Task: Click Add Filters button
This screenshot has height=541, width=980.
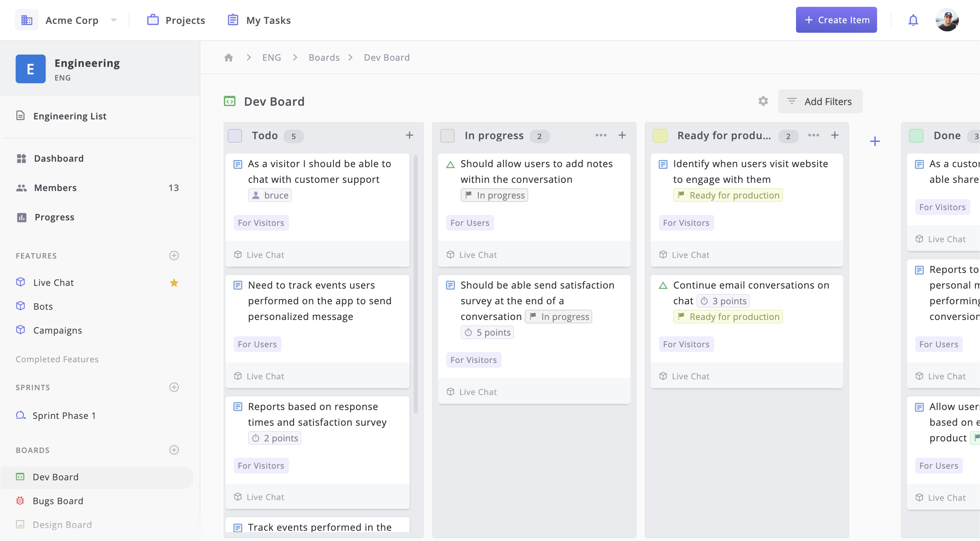Action: [x=820, y=101]
